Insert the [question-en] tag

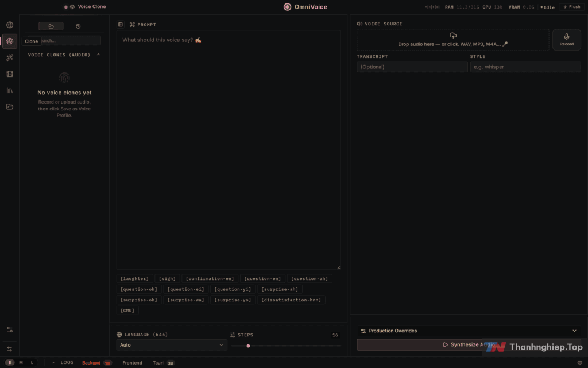click(x=262, y=279)
